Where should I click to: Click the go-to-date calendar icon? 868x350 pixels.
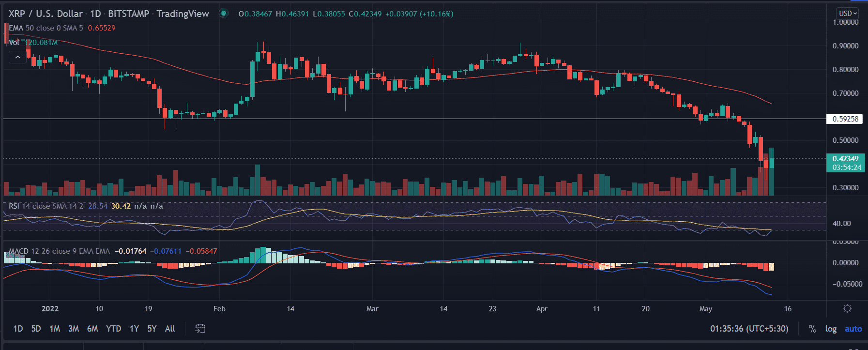(200, 329)
